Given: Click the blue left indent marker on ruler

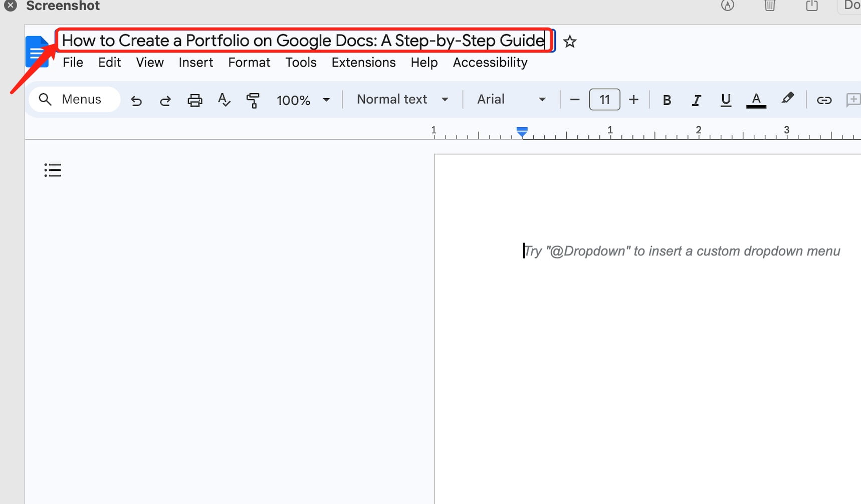Looking at the screenshot, I should tap(522, 132).
